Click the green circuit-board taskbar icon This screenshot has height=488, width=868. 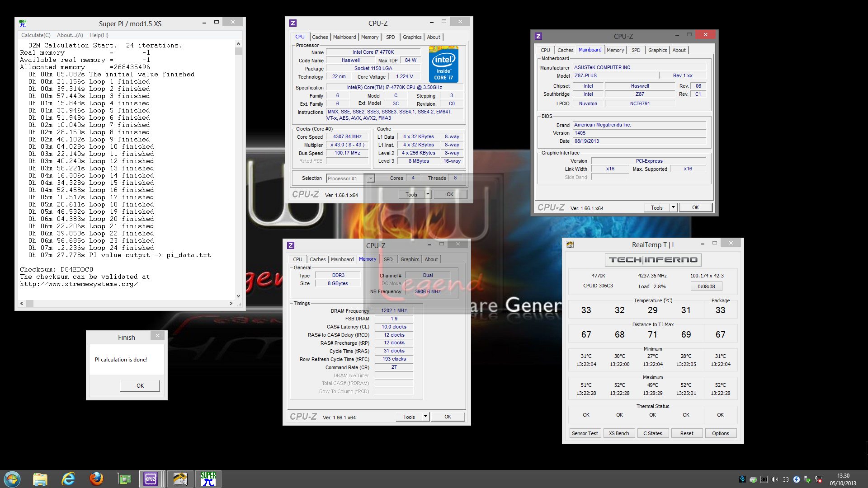(124, 479)
